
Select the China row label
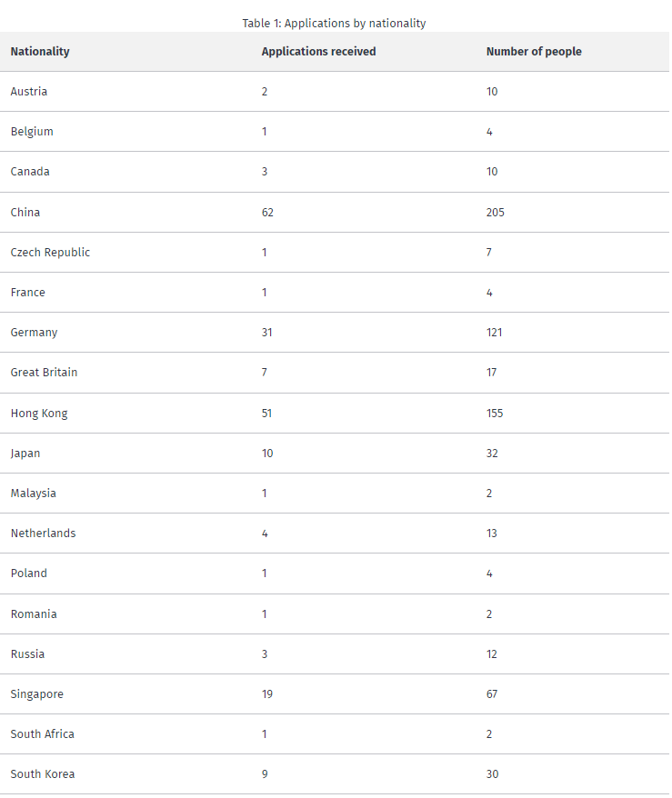coord(25,213)
